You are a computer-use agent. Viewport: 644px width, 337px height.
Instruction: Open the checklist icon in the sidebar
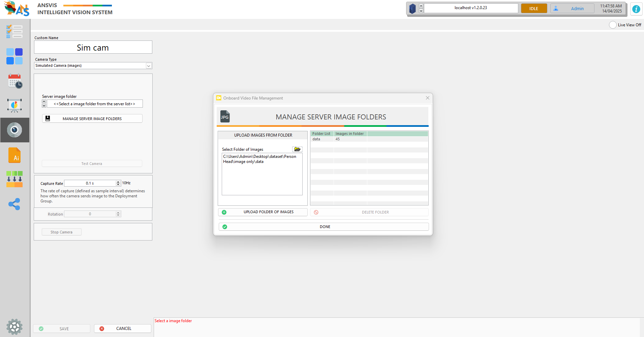(14, 31)
